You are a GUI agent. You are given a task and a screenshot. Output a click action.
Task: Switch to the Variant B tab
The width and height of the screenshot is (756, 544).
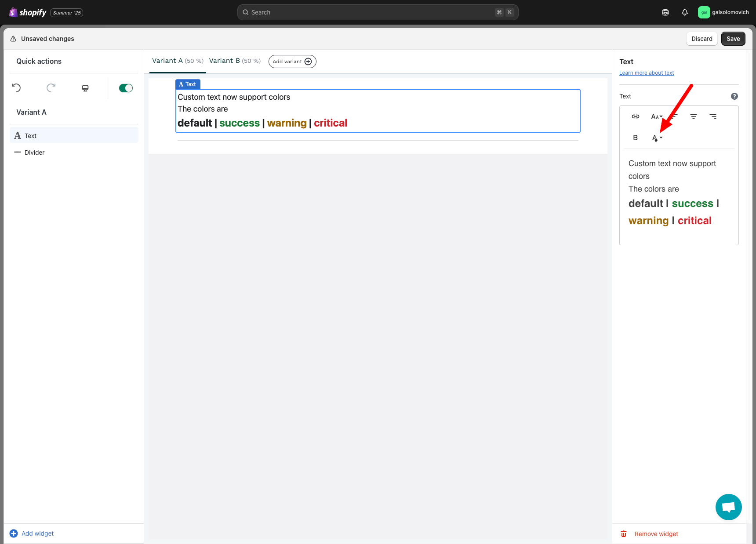pos(234,61)
